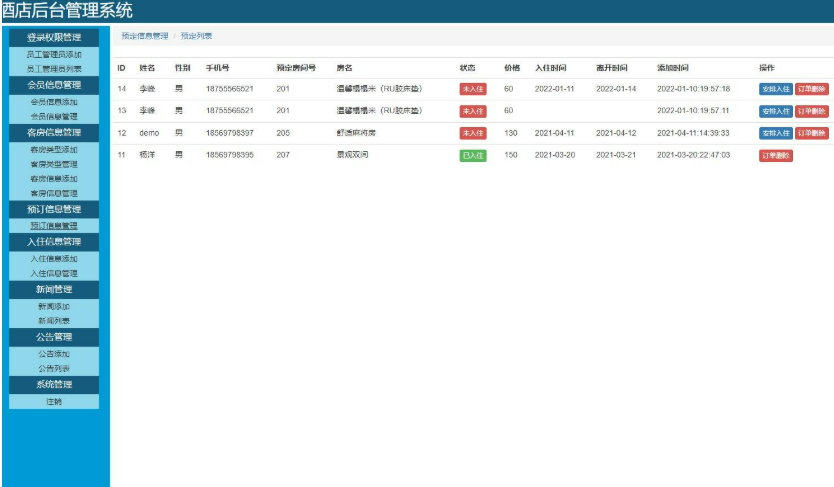
Task: Click the 未入住 status badge in row 13
Action: [473, 111]
